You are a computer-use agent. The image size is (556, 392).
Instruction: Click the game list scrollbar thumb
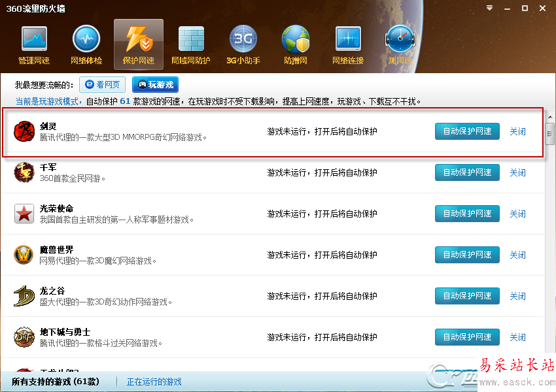[x=549, y=134]
